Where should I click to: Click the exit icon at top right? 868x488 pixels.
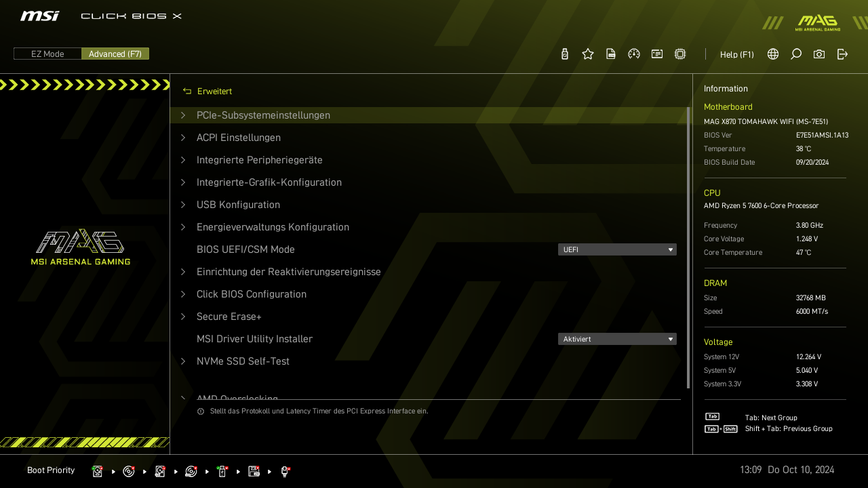(x=842, y=54)
